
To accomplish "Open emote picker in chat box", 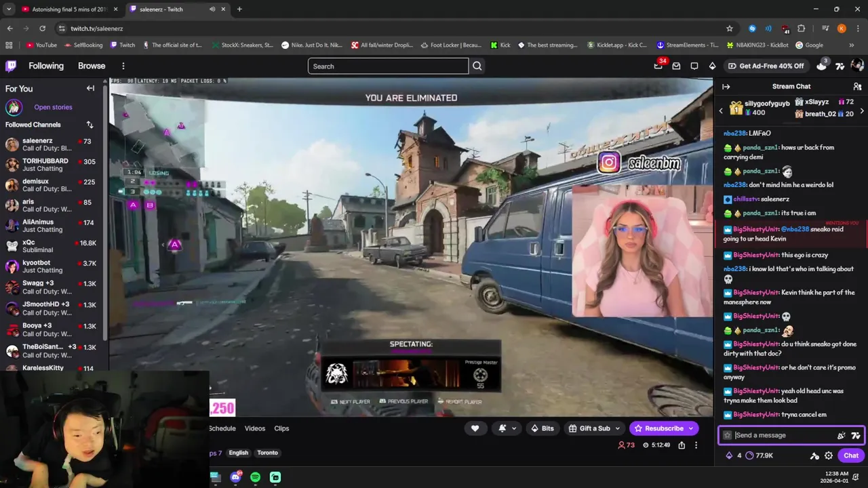I will click(841, 435).
